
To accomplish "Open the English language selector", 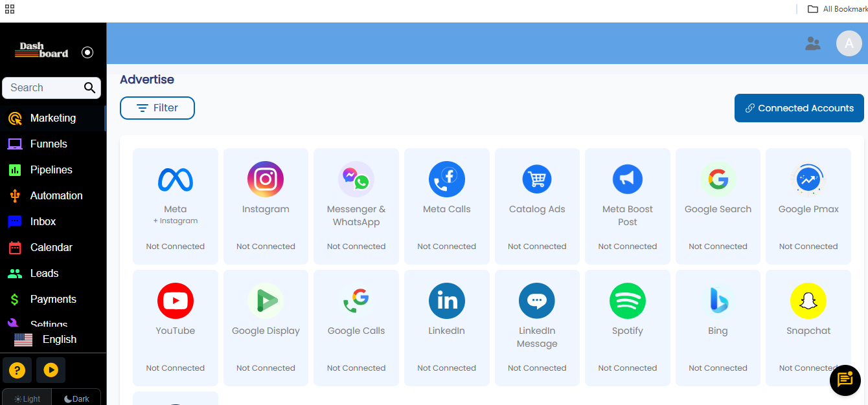I will pos(45,340).
